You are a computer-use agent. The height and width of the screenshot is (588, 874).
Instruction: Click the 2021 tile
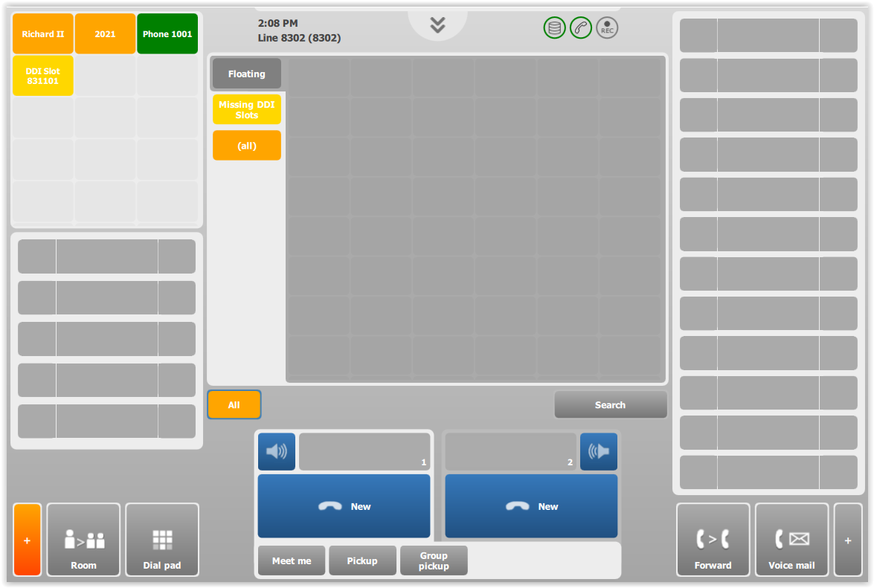(106, 34)
